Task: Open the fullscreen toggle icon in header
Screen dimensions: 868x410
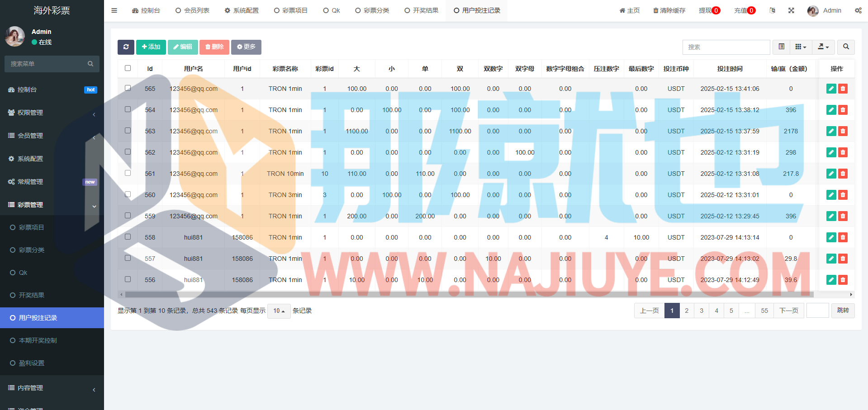Action: (791, 10)
